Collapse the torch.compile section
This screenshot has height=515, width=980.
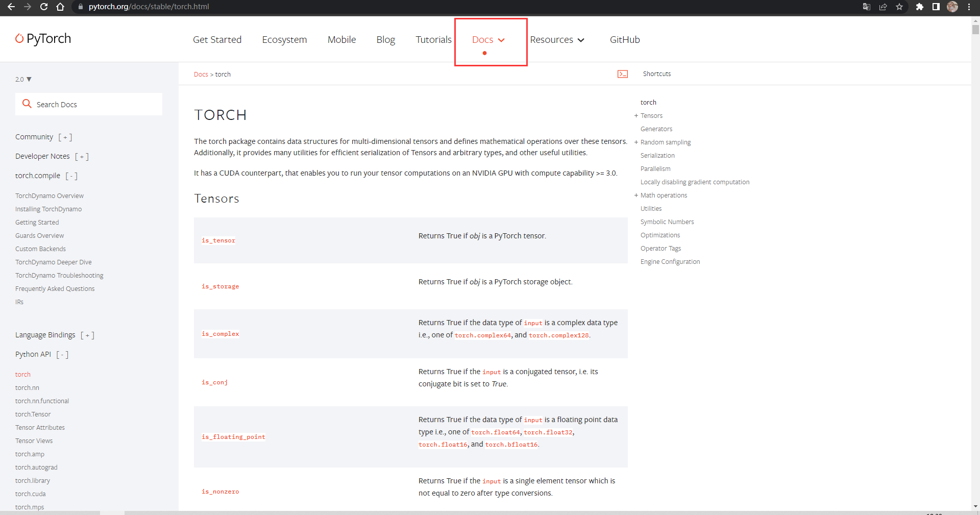[x=71, y=176]
